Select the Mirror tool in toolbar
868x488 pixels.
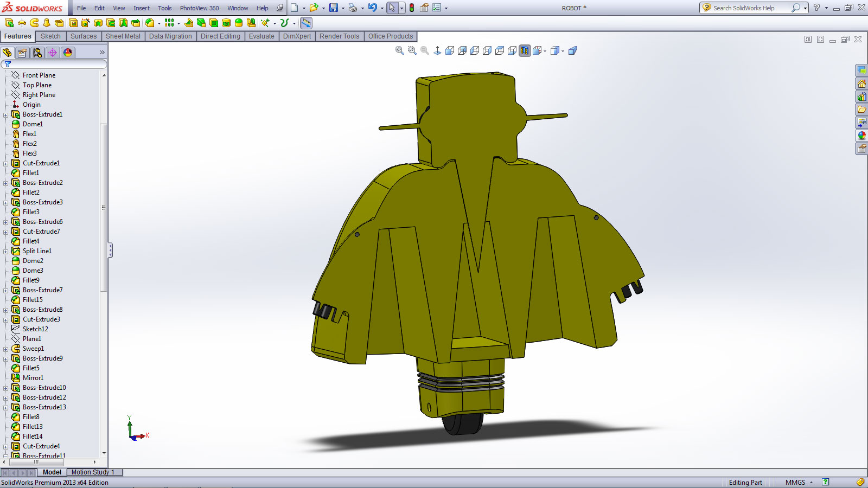point(251,23)
